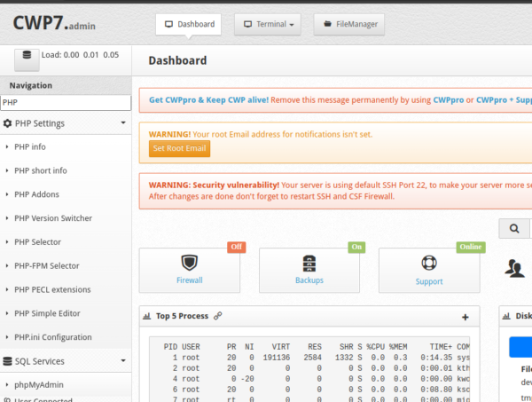
Task: Open PHP Selector
Action: click(x=37, y=241)
